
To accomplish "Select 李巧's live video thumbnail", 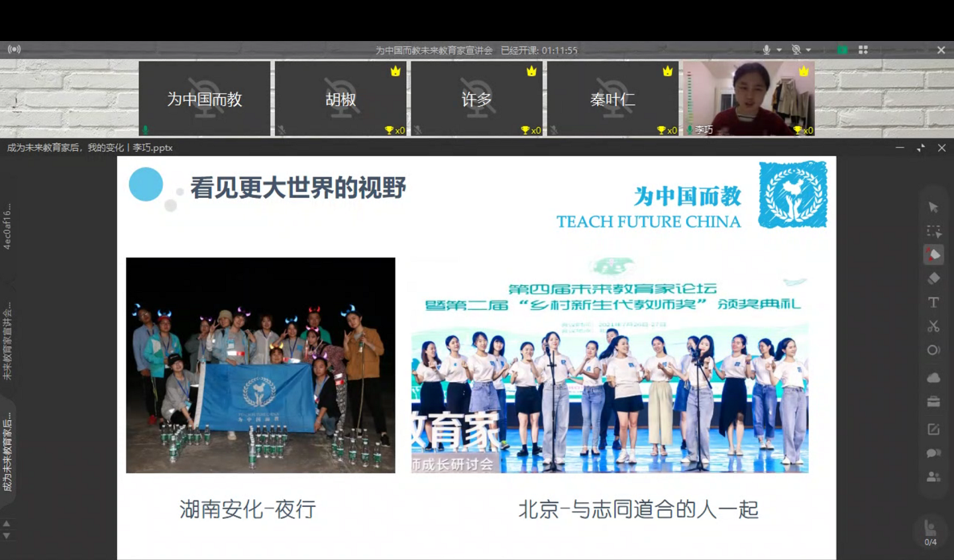I will coord(749,99).
